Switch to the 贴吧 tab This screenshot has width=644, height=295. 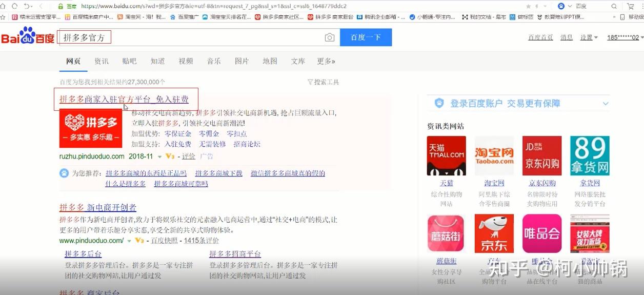click(x=129, y=61)
